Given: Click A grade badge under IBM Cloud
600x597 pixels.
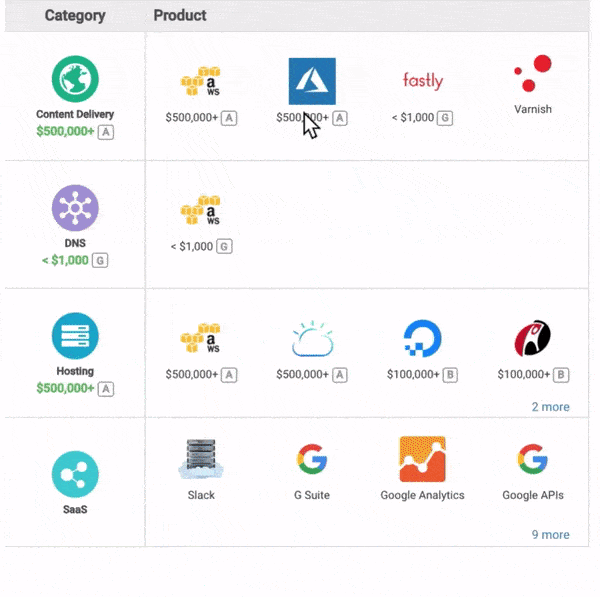Looking at the screenshot, I should [340, 375].
